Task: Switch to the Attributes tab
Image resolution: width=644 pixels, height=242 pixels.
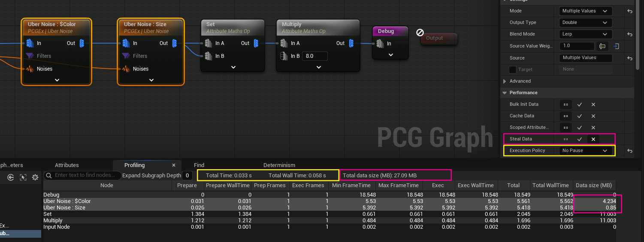Action: [x=67, y=165]
